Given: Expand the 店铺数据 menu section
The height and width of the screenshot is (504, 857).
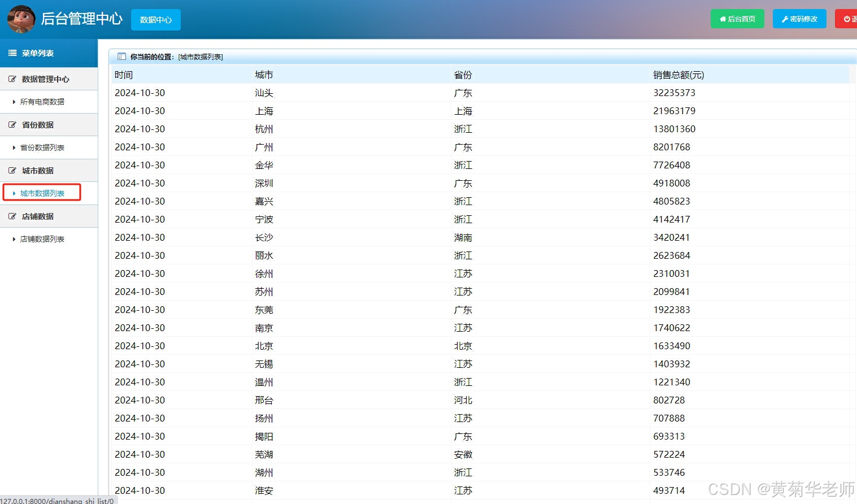Looking at the screenshot, I should click(49, 216).
